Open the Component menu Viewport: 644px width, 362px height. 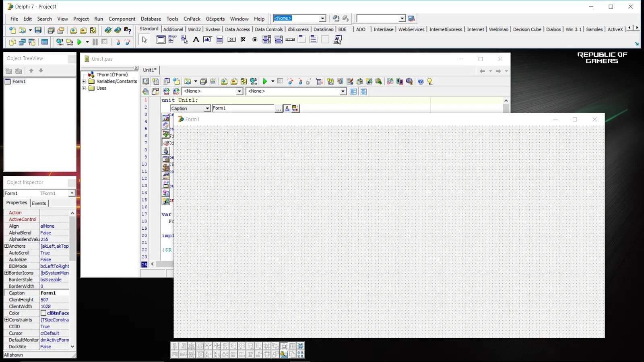pos(122,19)
